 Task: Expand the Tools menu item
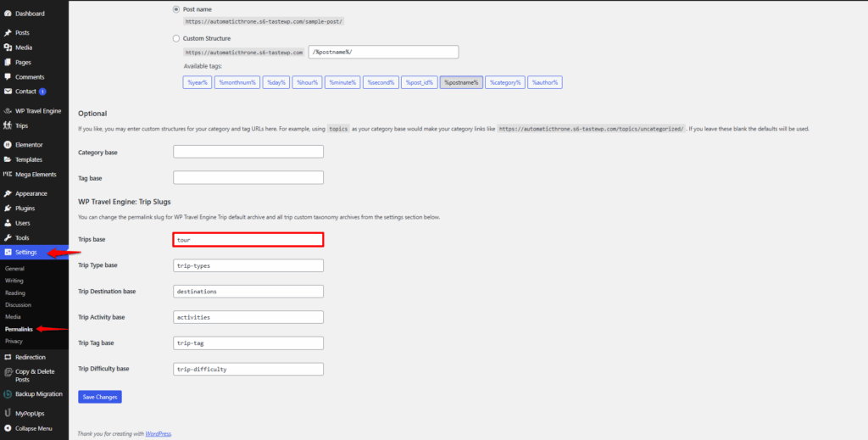(x=22, y=237)
